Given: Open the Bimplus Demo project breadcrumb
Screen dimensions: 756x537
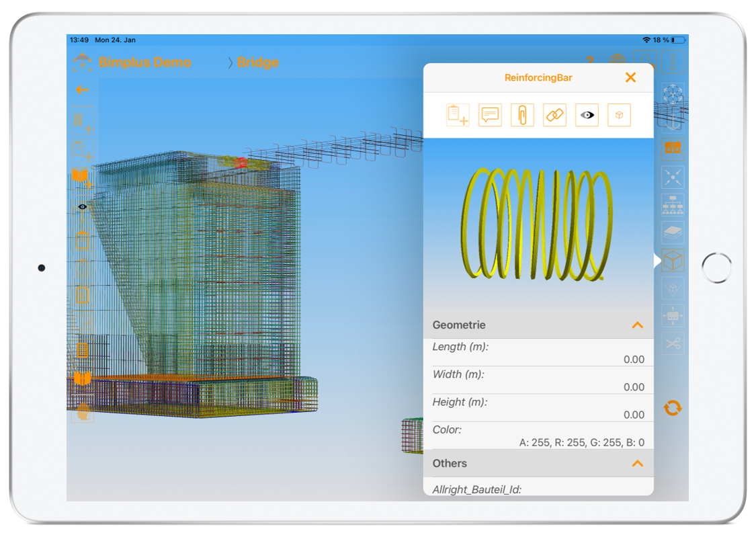Looking at the screenshot, I should [x=144, y=63].
